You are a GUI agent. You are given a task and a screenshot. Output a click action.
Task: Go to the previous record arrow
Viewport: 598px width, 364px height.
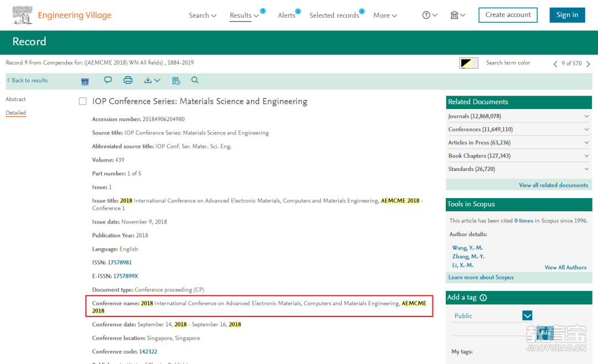pos(555,64)
